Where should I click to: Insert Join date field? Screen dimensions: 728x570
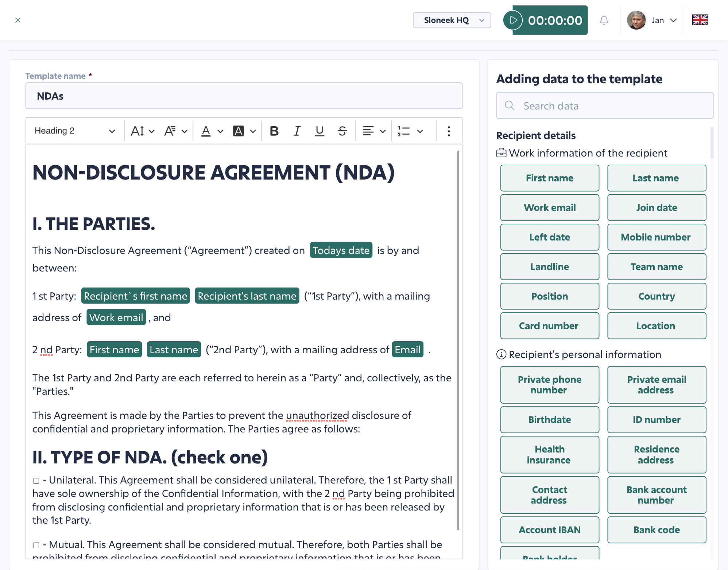point(657,208)
